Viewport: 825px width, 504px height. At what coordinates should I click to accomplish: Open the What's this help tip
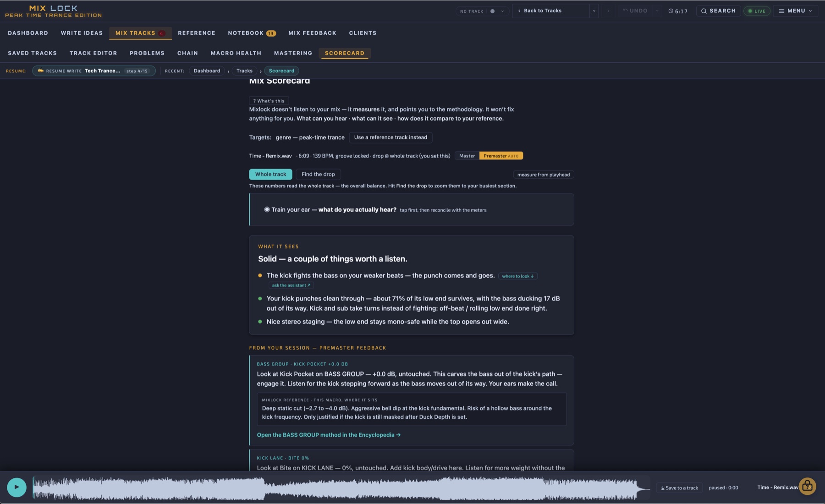coord(269,101)
